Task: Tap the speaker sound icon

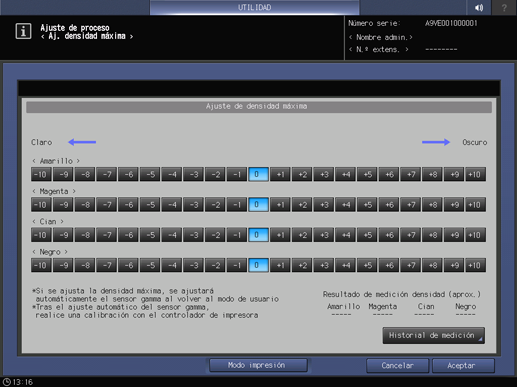Action: coord(479,7)
